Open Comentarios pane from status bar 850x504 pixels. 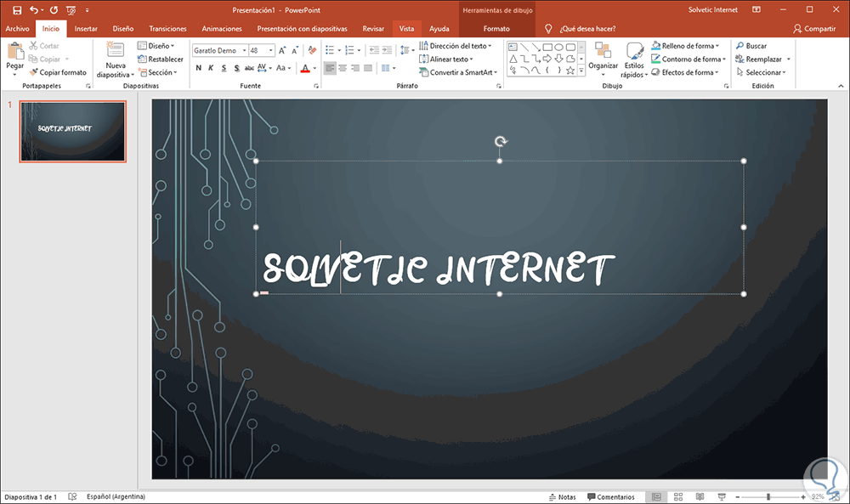[x=611, y=496]
